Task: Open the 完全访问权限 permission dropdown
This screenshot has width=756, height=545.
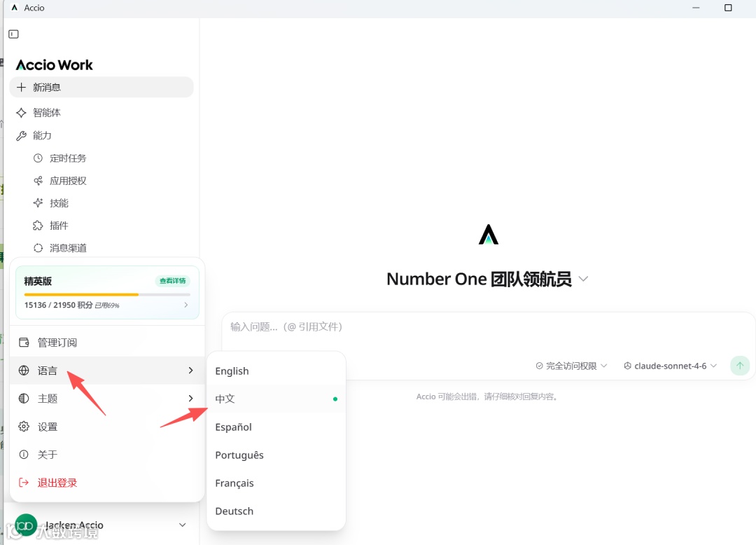Action: 571,366
